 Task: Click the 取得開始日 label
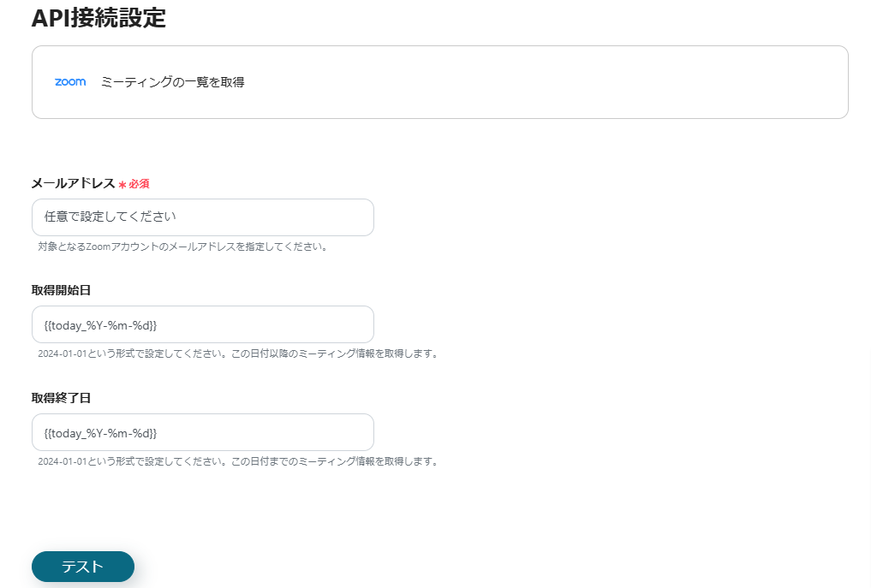61,290
